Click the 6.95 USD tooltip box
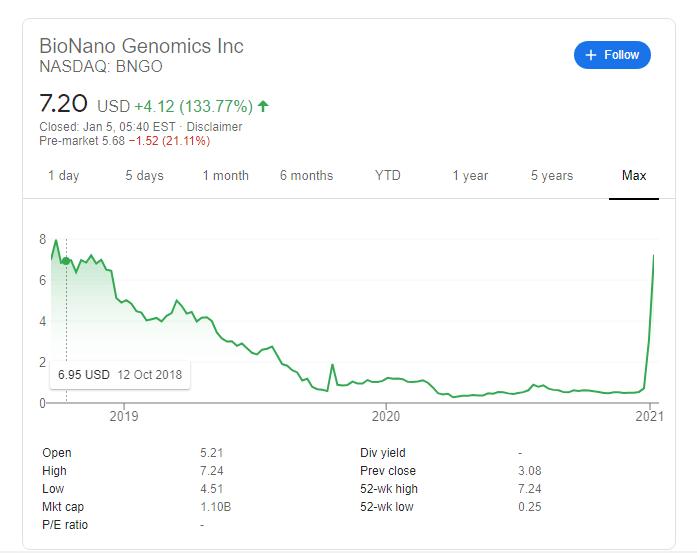Viewport: 697px width, 553px height. (x=120, y=375)
